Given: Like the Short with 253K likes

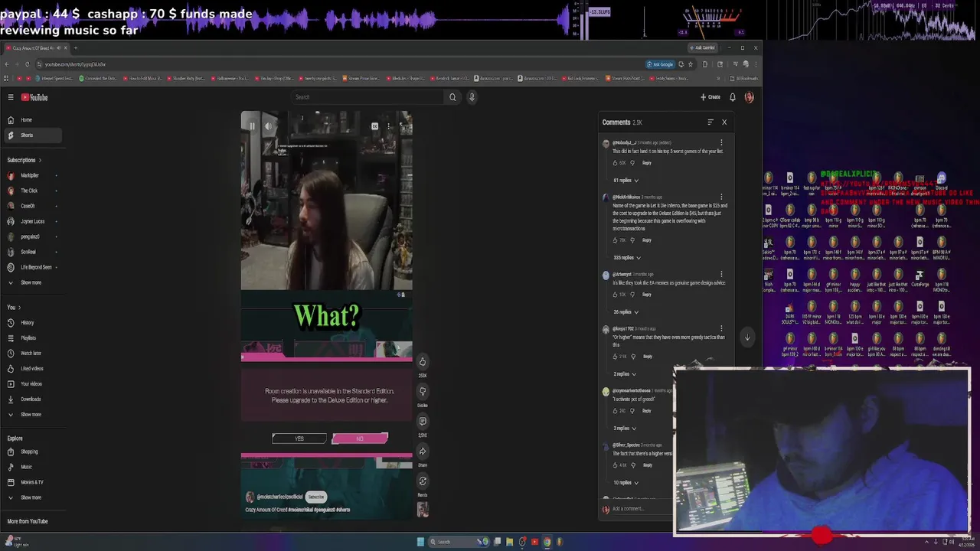Looking at the screenshot, I should pyautogui.click(x=422, y=361).
